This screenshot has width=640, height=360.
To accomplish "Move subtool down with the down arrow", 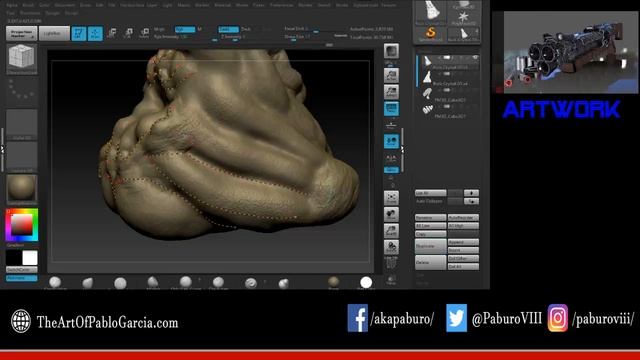I will pos(471,201).
